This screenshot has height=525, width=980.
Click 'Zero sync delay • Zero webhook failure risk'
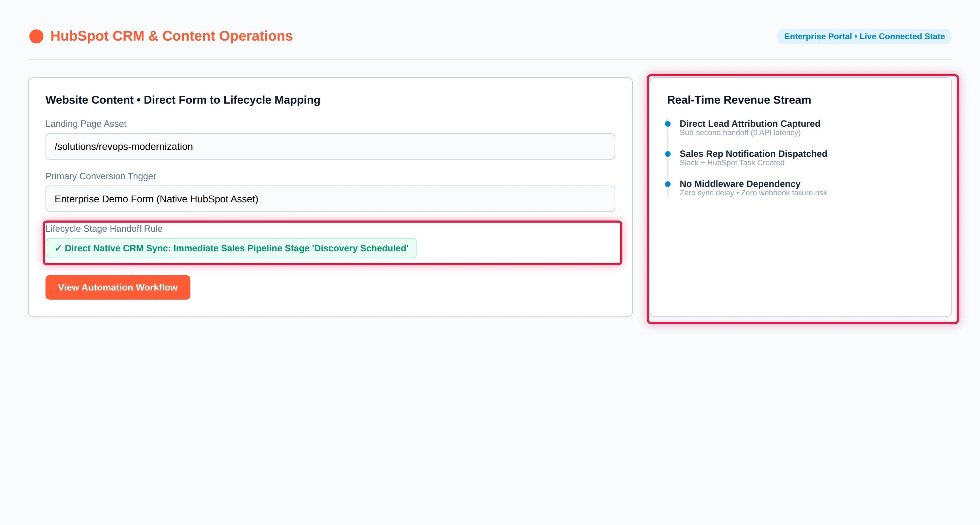click(753, 192)
